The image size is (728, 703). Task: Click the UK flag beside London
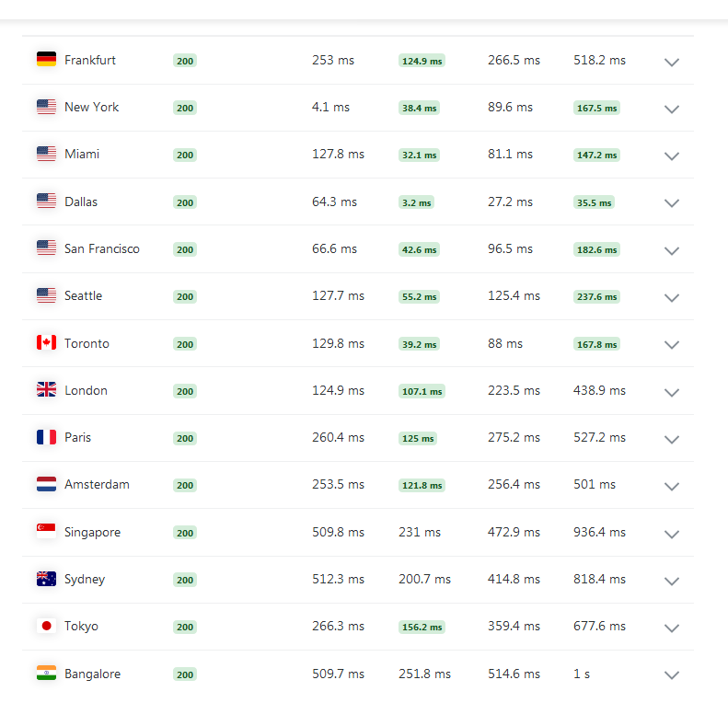pyautogui.click(x=46, y=389)
